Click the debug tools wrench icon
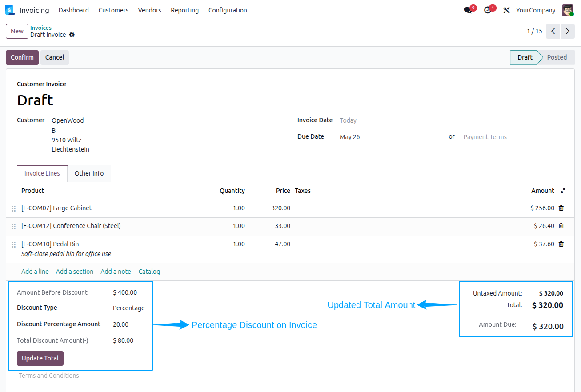This screenshot has width=581, height=392. click(x=506, y=10)
